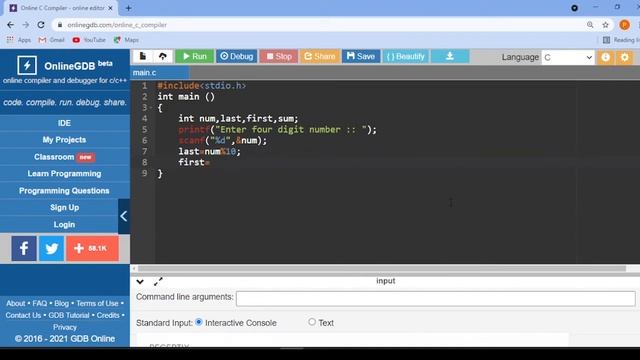Select Interactive Console radio button
Viewport: 640px width, 360px height.
click(x=199, y=322)
